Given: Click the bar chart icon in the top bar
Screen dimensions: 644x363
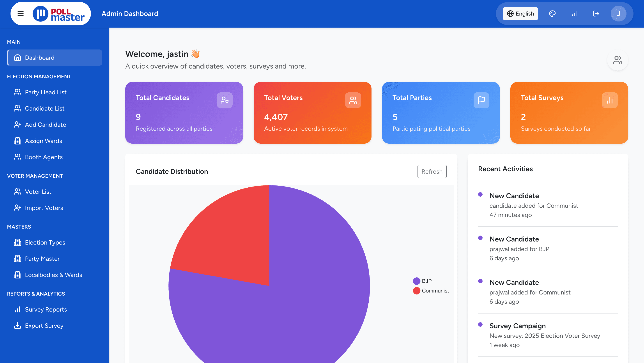Looking at the screenshot, I should click(x=574, y=14).
